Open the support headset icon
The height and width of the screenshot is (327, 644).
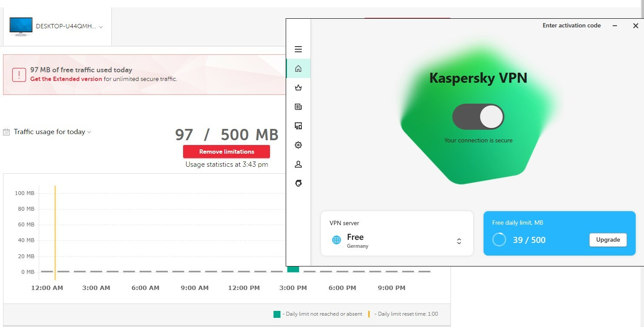(x=298, y=183)
